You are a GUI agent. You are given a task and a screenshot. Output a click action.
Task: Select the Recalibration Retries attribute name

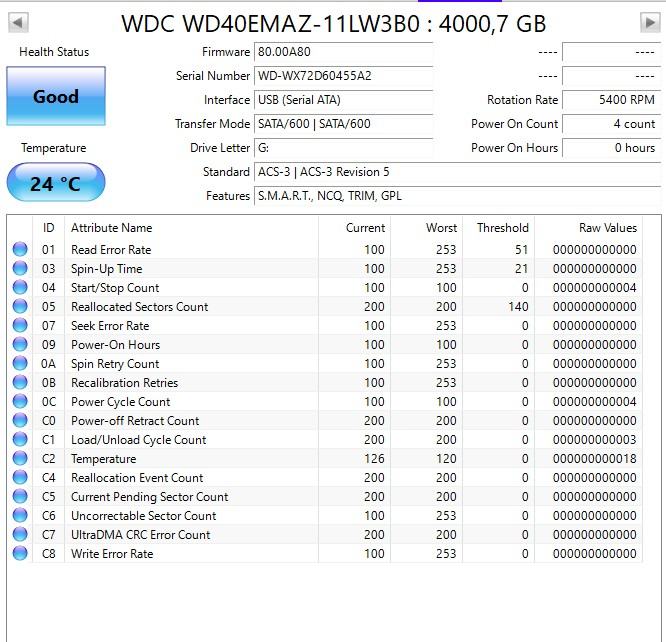click(124, 382)
